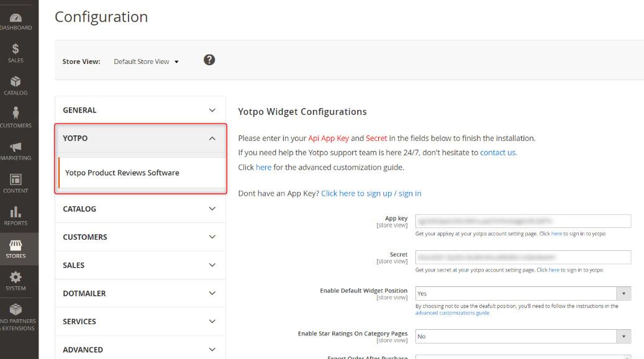Open the Reports bar chart icon
Viewport: 644px width, 359px height.
pos(16,212)
